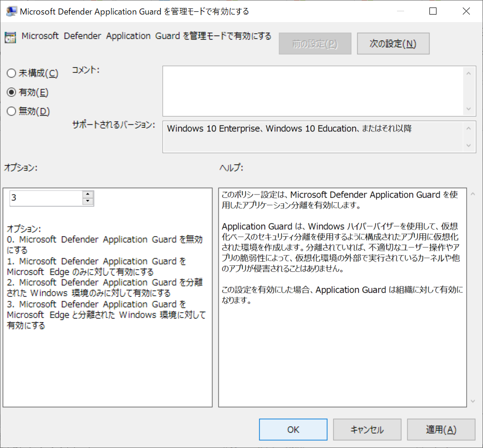
Task: Close the dialog with X button
Action: [x=466, y=11]
